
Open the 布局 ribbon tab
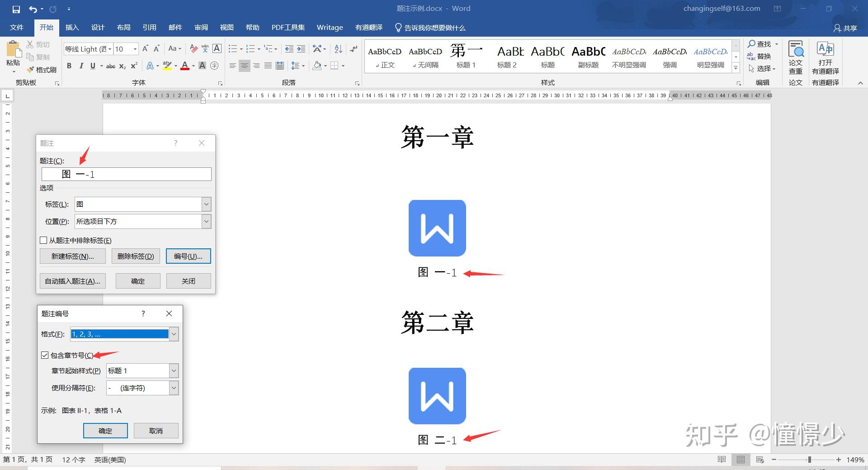pos(123,28)
